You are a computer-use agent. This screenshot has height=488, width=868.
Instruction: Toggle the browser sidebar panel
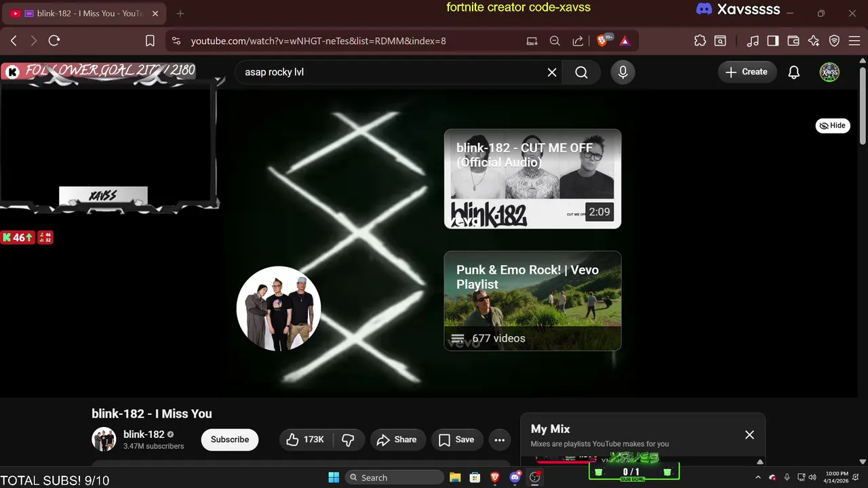pyautogui.click(x=773, y=41)
